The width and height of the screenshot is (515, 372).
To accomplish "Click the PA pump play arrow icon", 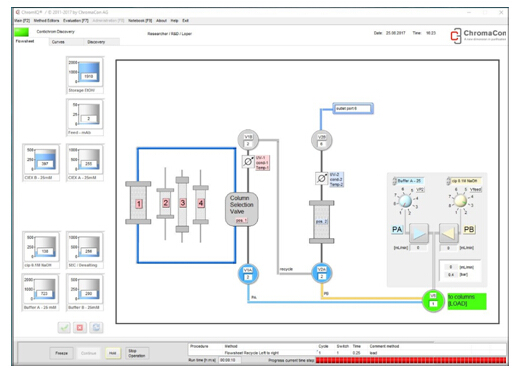I will (x=419, y=233).
